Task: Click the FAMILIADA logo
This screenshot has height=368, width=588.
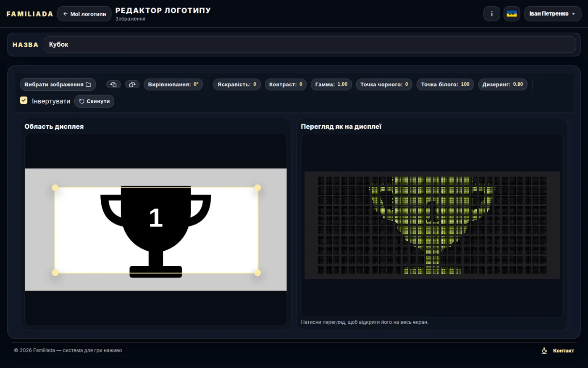Action: 30,14
